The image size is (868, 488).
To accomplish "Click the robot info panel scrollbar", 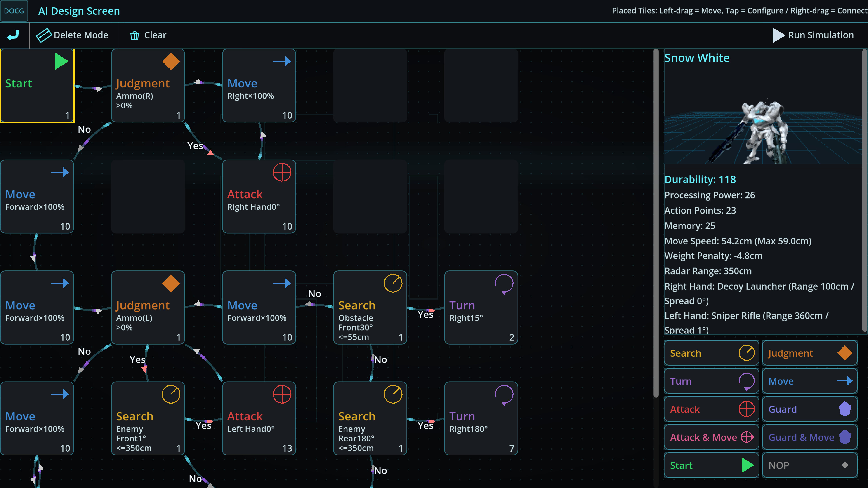I will coord(865,190).
